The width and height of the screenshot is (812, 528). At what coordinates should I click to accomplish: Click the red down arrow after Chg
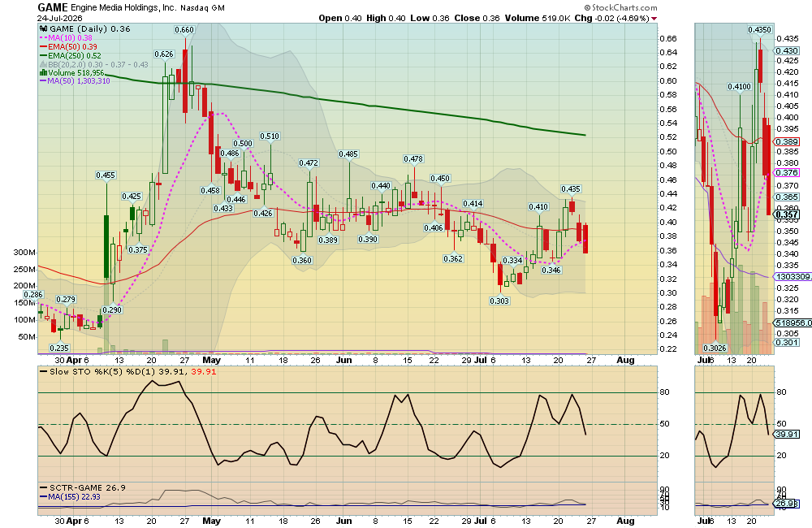[654, 19]
